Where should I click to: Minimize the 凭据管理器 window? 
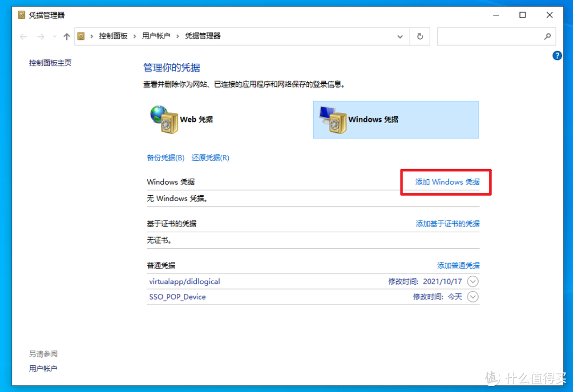[496, 15]
